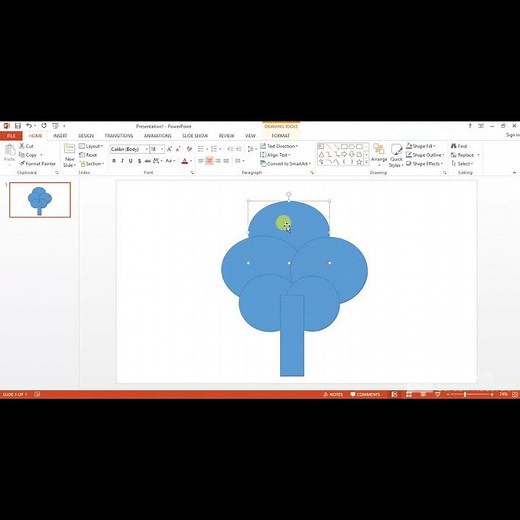
Task: Toggle underline formatting
Action: tap(131, 161)
